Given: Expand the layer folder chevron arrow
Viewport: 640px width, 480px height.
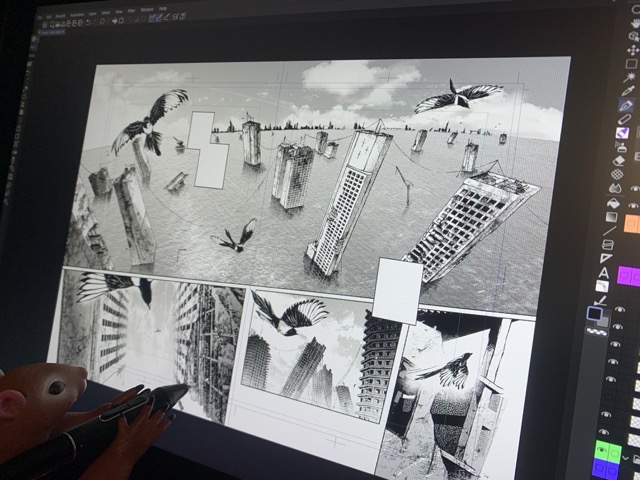Looking at the screenshot, I should [x=623, y=456].
